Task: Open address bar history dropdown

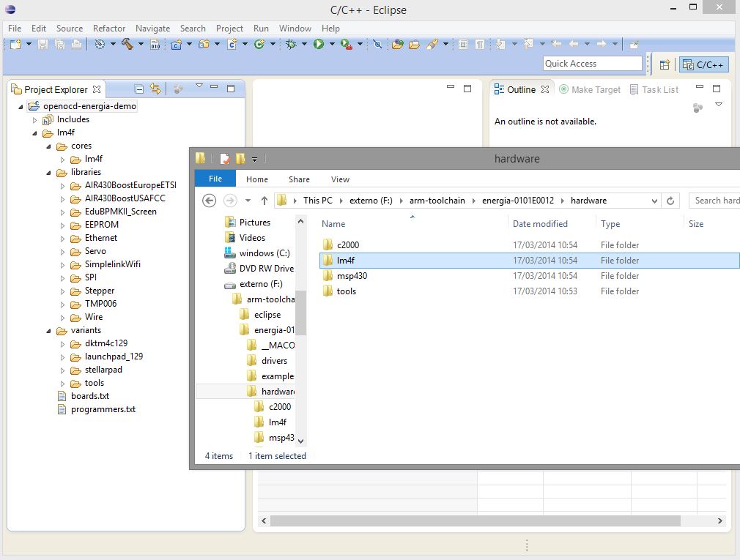Action: [654, 201]
